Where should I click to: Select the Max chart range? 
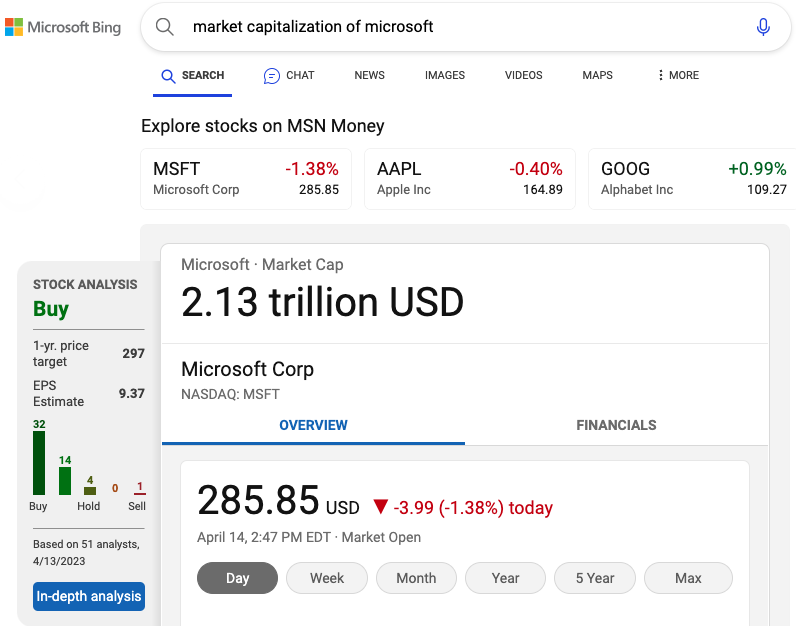point(688,578)
